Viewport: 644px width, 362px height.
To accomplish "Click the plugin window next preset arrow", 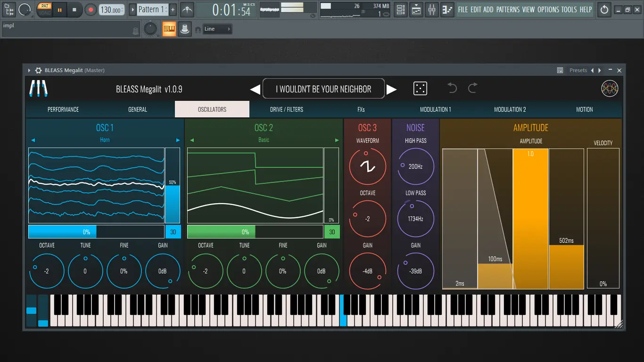I will (600, 70).
